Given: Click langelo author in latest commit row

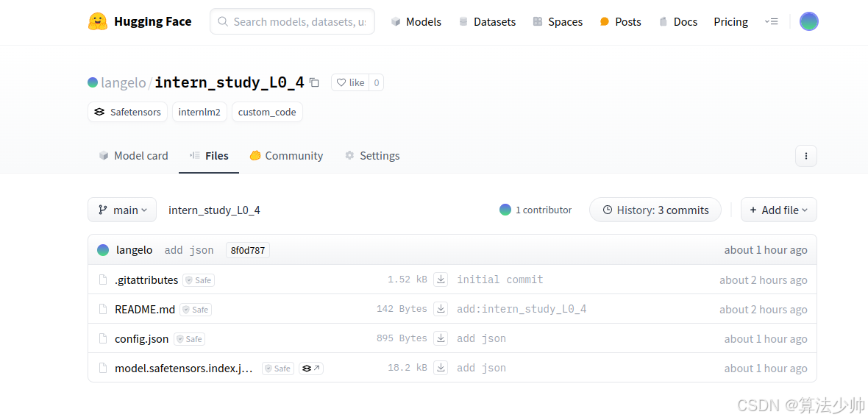Looking at the screenshot, I should click(134, 250).
